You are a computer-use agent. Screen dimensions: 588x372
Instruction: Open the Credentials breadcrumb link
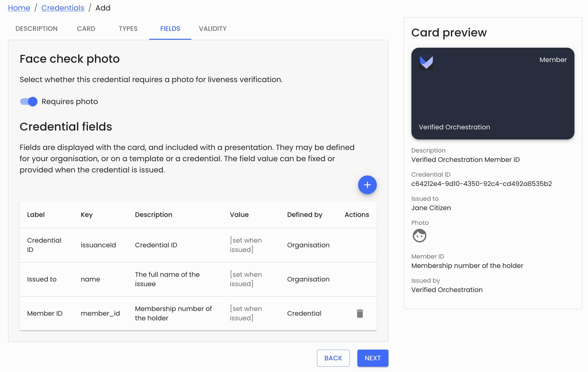[x=62, y=8]
